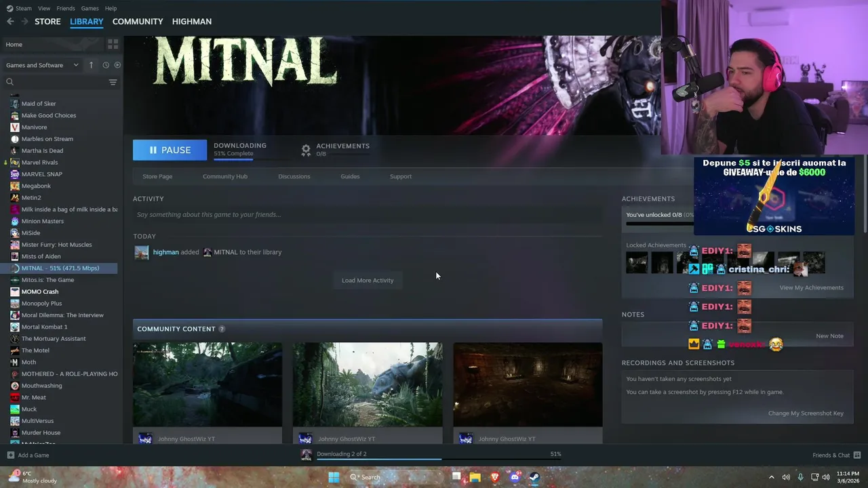The height and width of the screenshot is (488, 868).
Task: Go back with the navigation arrow
Action: [x=10, y=22]
